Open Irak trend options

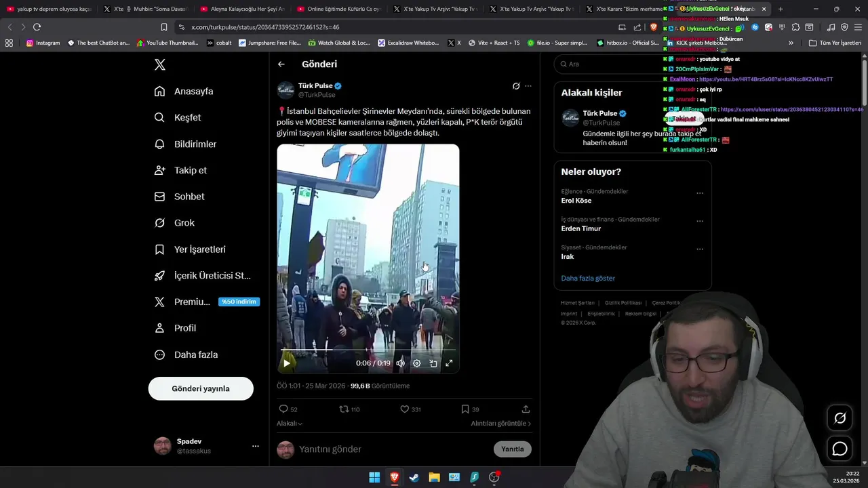[x=700, y=249]
